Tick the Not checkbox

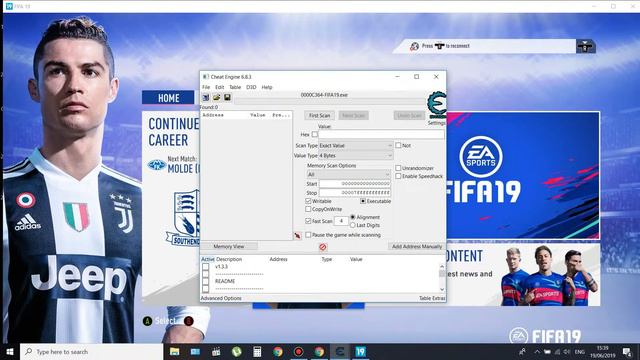pos(398,145)
